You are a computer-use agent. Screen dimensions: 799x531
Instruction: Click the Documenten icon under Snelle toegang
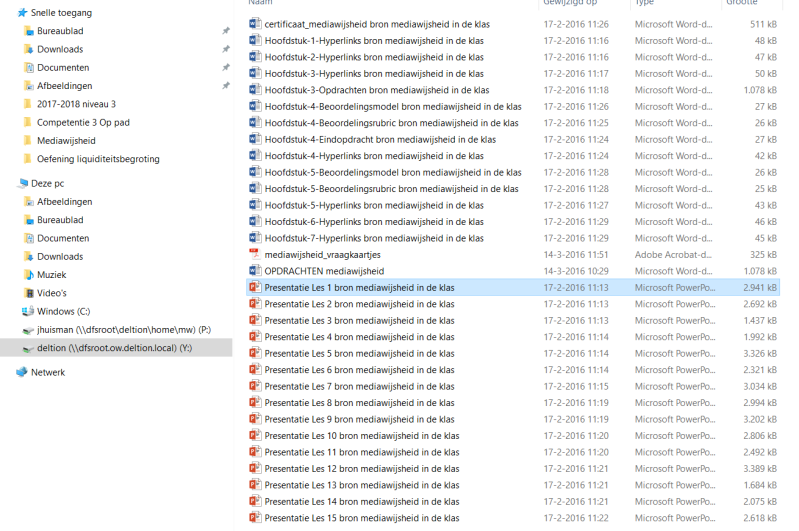[x=29, y=68]
